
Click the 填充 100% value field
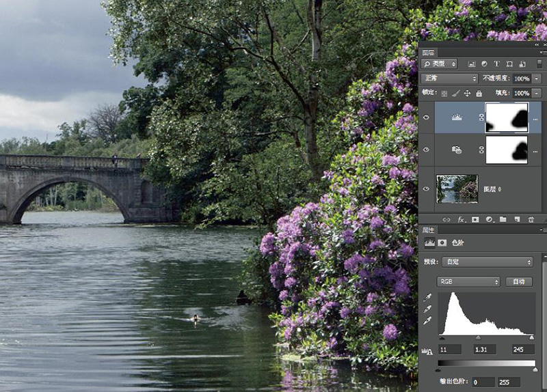[x=522, y=93]
